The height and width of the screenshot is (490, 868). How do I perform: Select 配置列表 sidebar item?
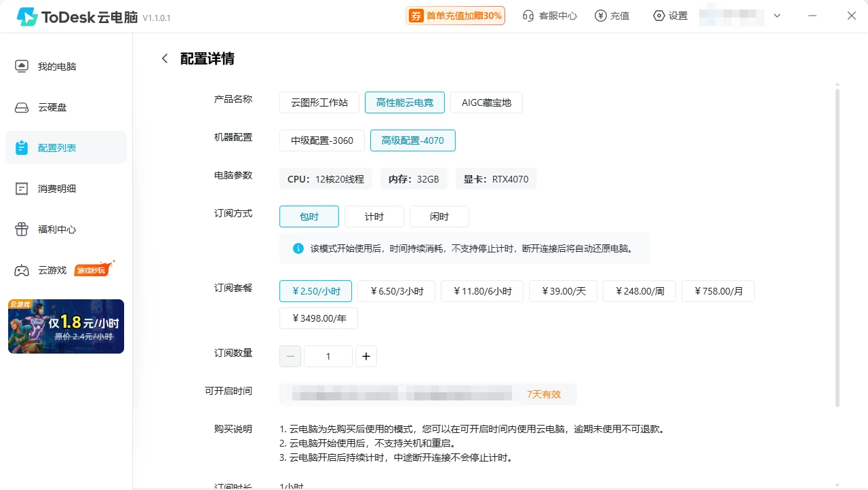[66, 147]
